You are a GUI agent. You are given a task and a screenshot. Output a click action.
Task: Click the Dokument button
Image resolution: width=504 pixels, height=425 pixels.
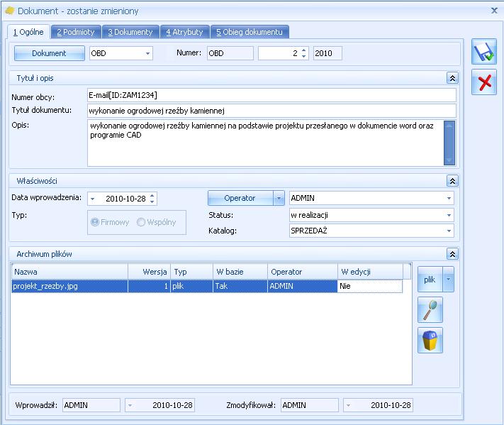pos(49,53)
